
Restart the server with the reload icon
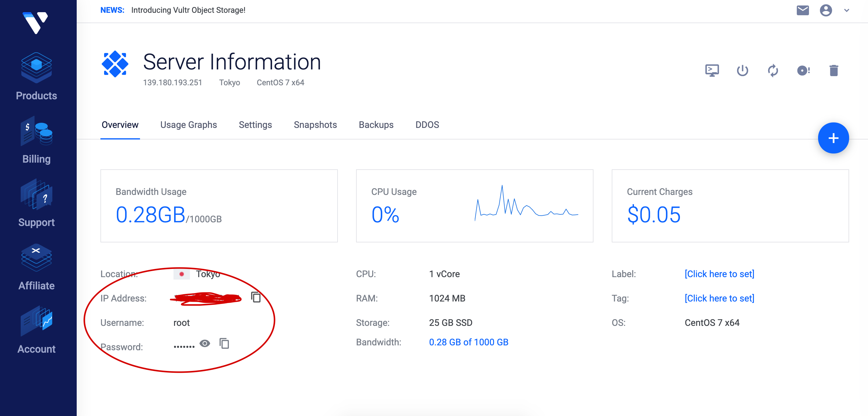[773, 70]
